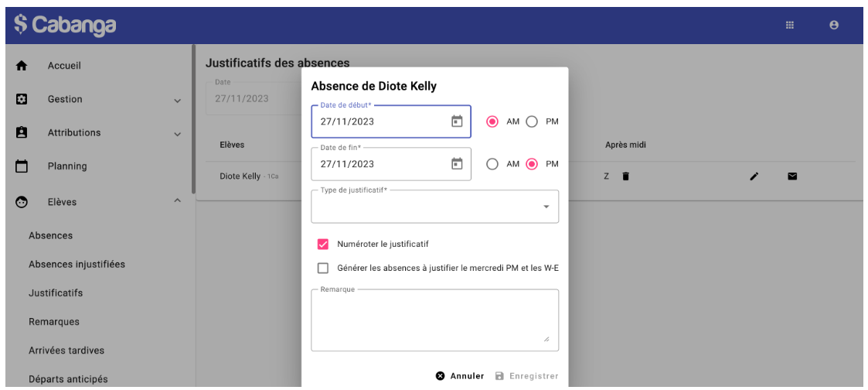Select AM for the start date
This screenshot has height=390, width=868.
coord(492,121)
